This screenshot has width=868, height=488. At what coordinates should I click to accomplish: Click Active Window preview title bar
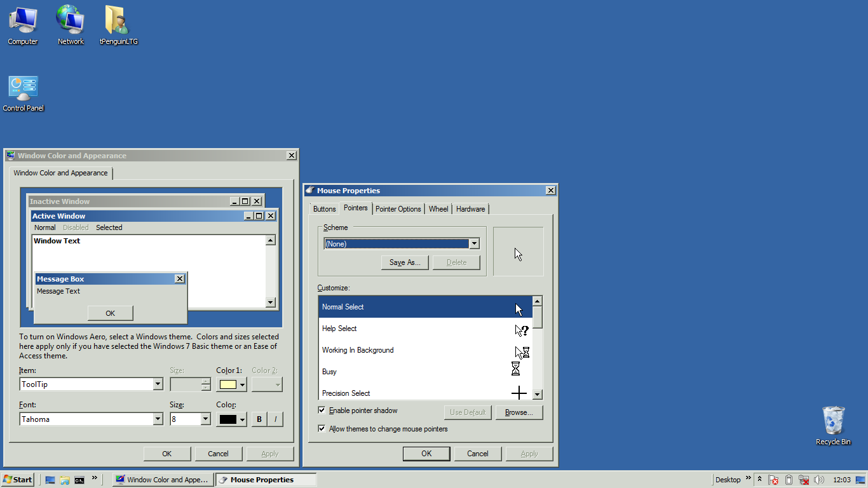click(154, 216)
